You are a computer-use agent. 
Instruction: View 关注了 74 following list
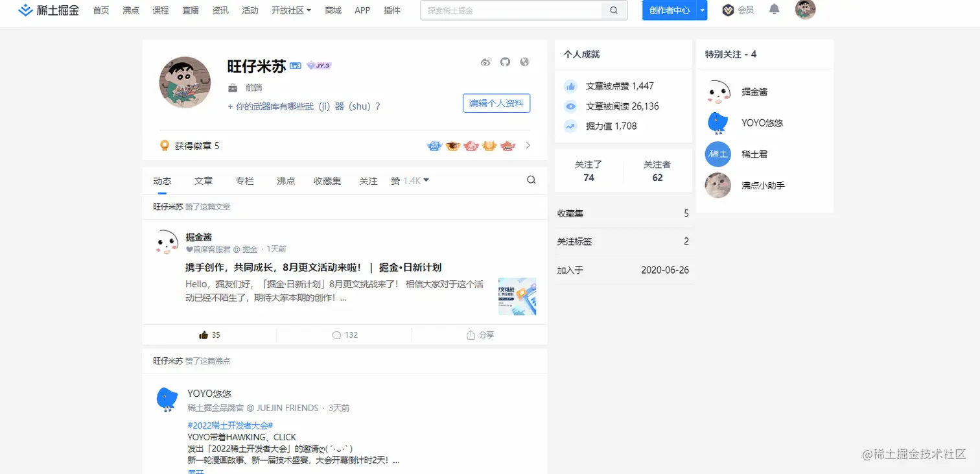click(589, 171)
